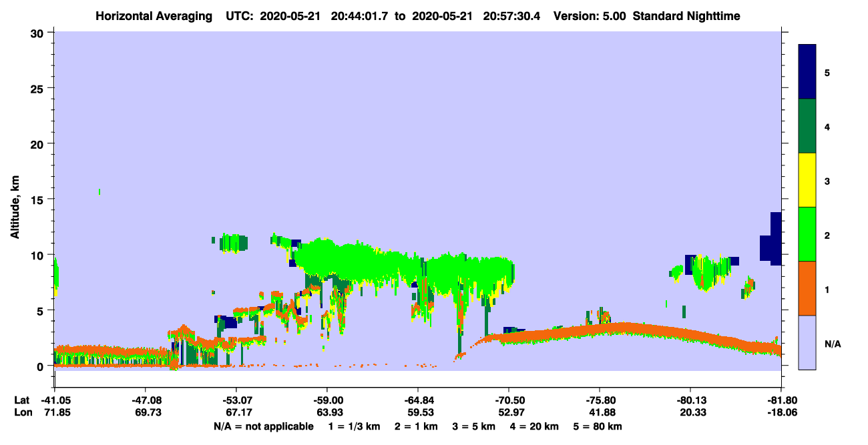
Task: Click the 'Lat' row label
Action: point(21,400)
